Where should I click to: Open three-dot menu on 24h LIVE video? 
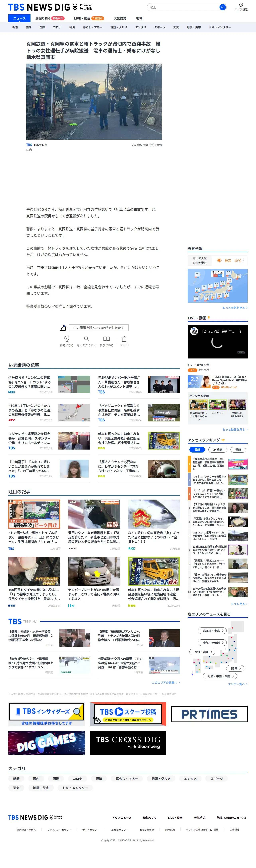tap(240, 331)
